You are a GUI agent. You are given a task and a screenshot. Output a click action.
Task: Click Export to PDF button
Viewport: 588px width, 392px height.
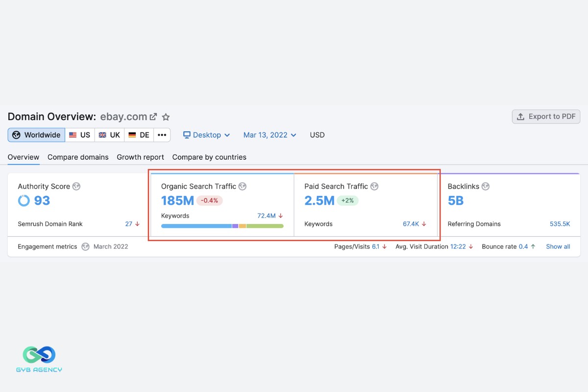pos(546,117)
